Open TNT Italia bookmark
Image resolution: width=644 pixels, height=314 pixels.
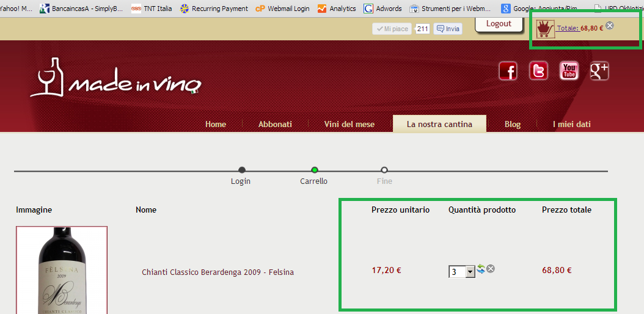click(152, 8)
